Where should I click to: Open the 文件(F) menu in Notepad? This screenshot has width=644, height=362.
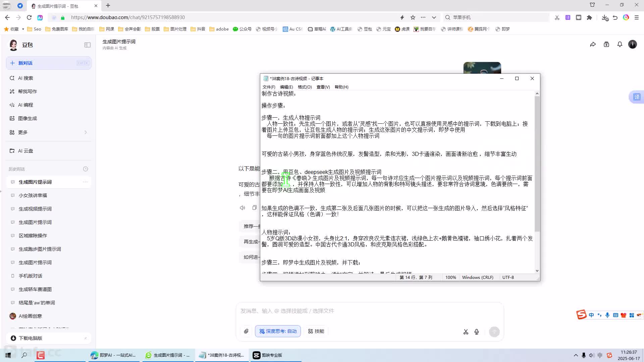(x=269, y=87)
